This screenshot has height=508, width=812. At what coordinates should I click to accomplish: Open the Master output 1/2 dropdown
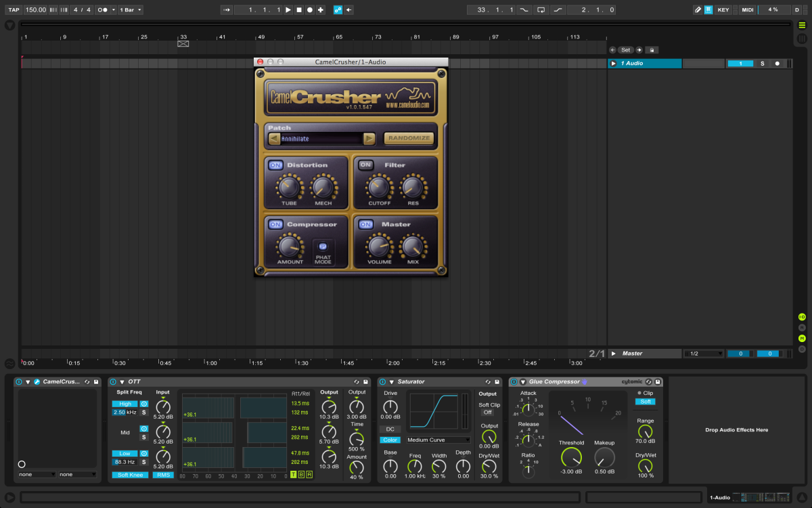pyautogui.click(x=704, y=354)
